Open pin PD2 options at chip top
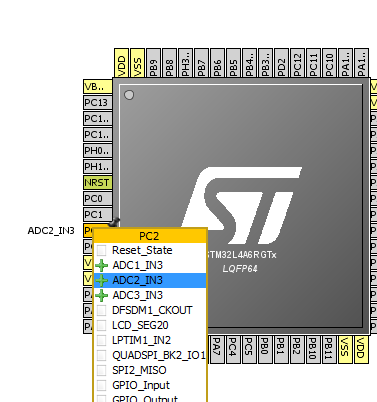Viewport: 377px width, 402px height. (x=281, y=63)
